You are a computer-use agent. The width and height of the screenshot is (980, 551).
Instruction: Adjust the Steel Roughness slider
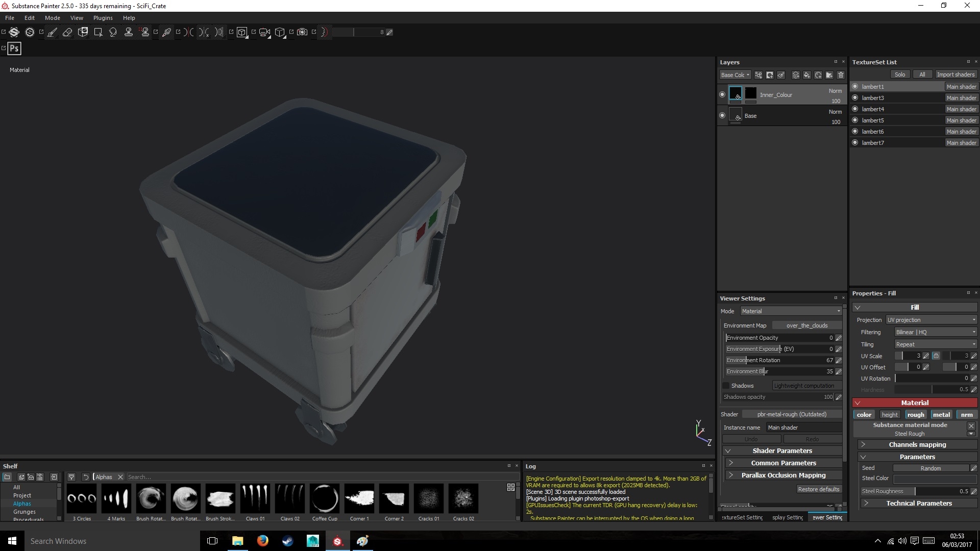(915, 491)
